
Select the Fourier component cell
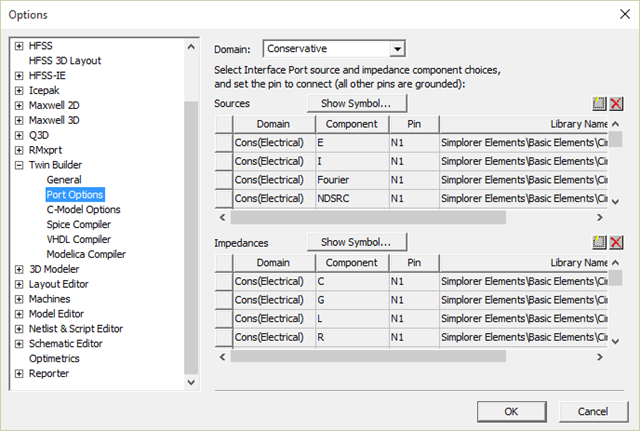(x=351, y=180)
